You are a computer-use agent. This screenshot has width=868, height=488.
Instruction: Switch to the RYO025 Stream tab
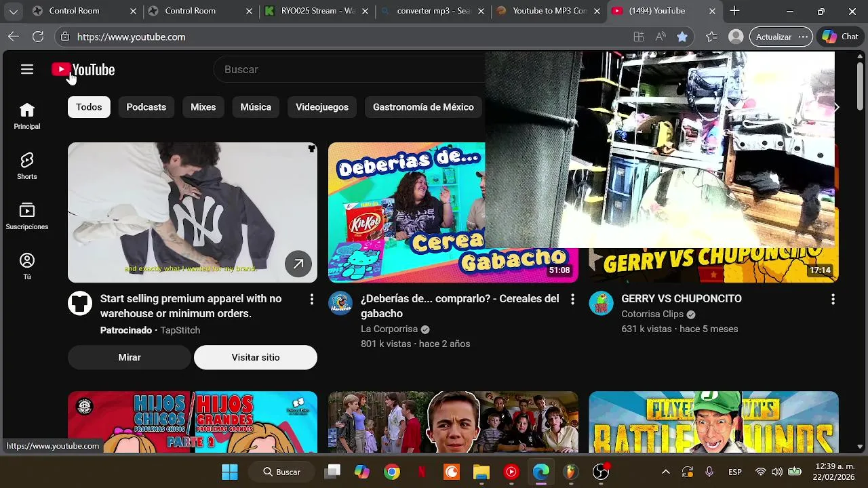pyautogui.click(x=317, y=11)
